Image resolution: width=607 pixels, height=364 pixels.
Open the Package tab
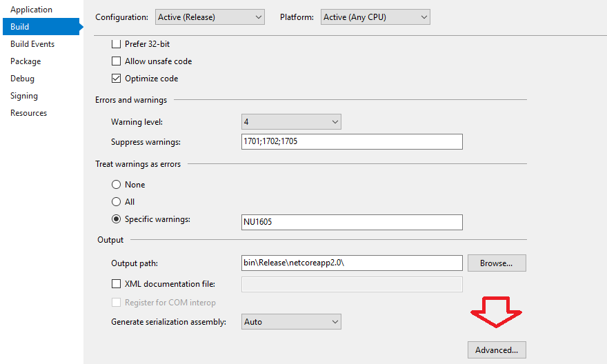(26, 61)
